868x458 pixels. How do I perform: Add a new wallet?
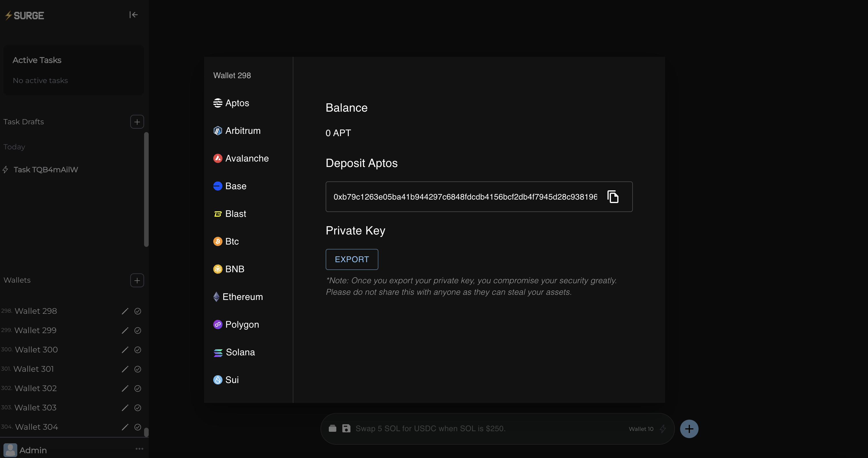137,280
